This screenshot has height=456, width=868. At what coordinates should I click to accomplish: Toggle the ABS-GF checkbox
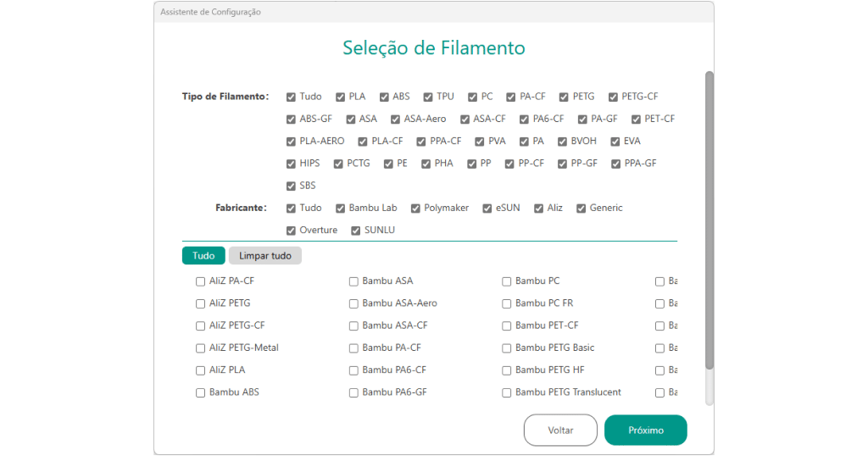[x=291, y=119]
